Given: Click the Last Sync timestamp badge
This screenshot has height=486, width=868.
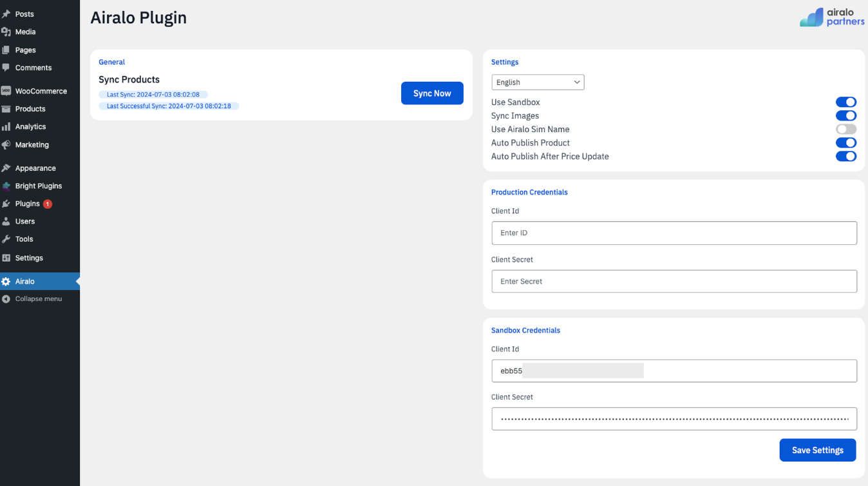Looking at the screenshot, I should click(x=153, y=95).
